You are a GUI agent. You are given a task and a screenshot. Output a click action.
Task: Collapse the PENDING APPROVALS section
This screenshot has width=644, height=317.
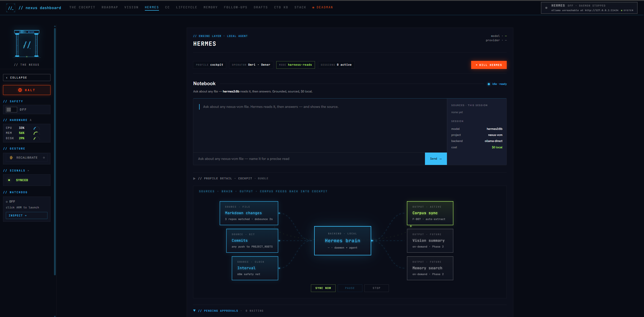(x=194, y=311)
